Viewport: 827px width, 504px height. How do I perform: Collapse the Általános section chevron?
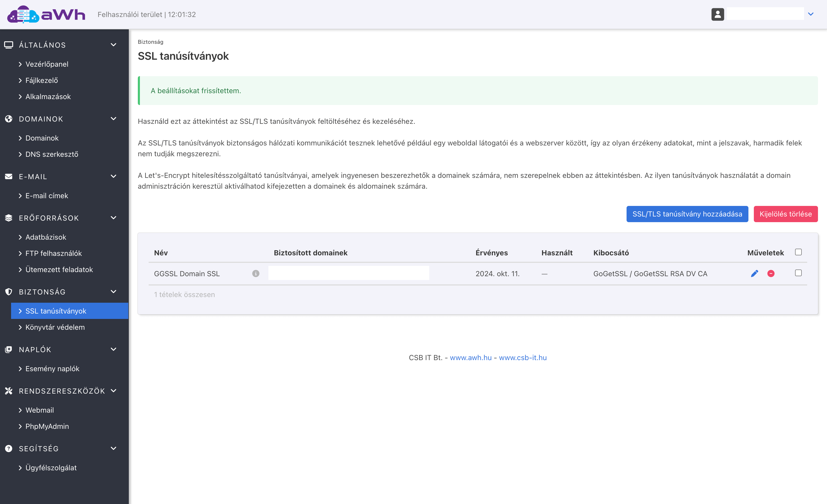click(113, 45)
